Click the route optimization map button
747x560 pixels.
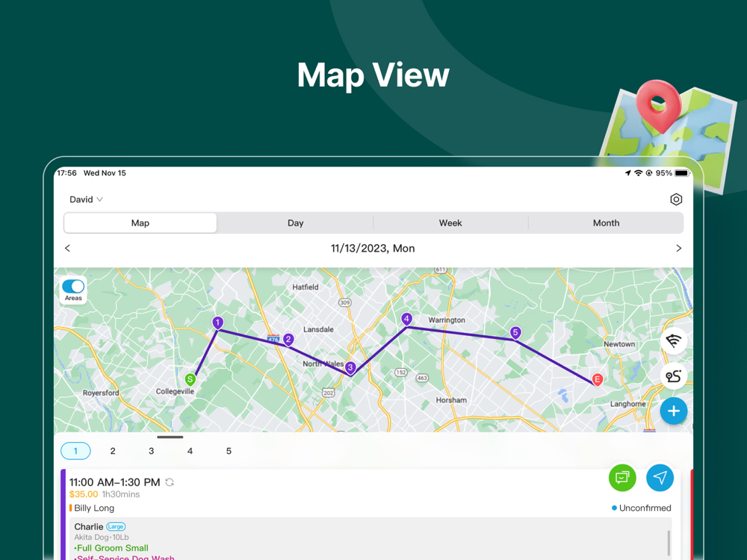[x=674, y=376]
